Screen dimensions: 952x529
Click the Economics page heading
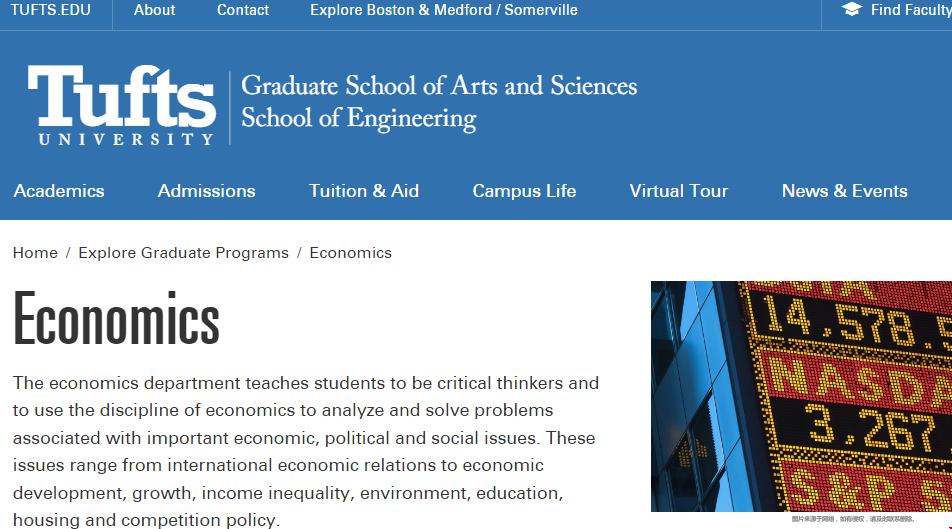click(x=116, y=318)
